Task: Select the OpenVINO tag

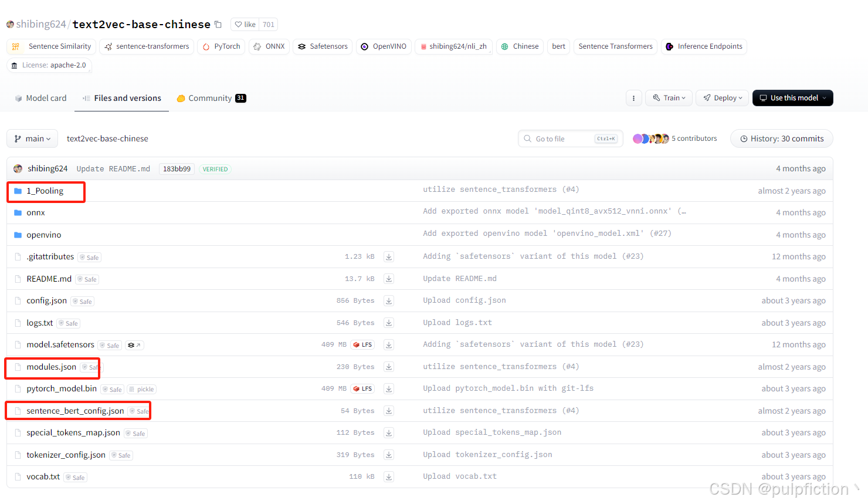Action: click(x=384, y=46)
